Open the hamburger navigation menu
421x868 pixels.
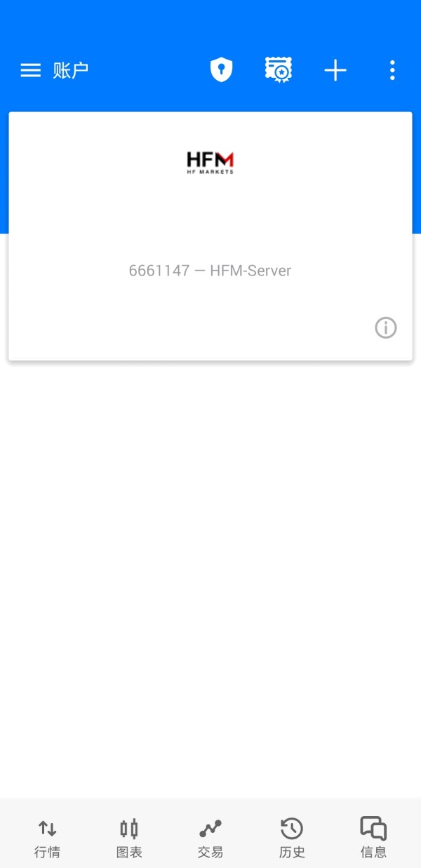pyautogui.click(x=30, y=70)
